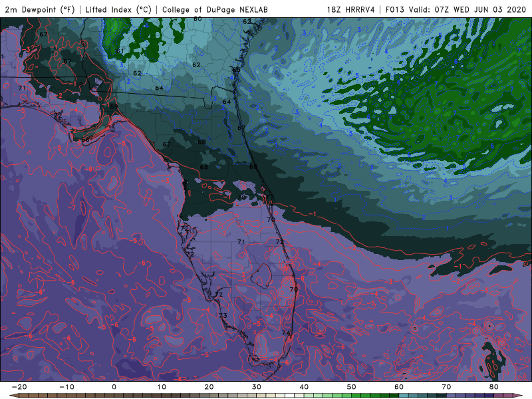Screen dimensions: 532x399
Task: Click the 61 dewpoint value near green area
Action: pyautogui.click(x=120, y=51)
